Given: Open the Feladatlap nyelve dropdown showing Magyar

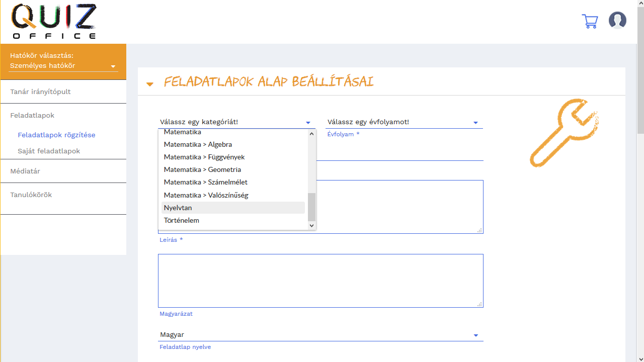Looking at the screenshot, I should (x=320, y=335).
